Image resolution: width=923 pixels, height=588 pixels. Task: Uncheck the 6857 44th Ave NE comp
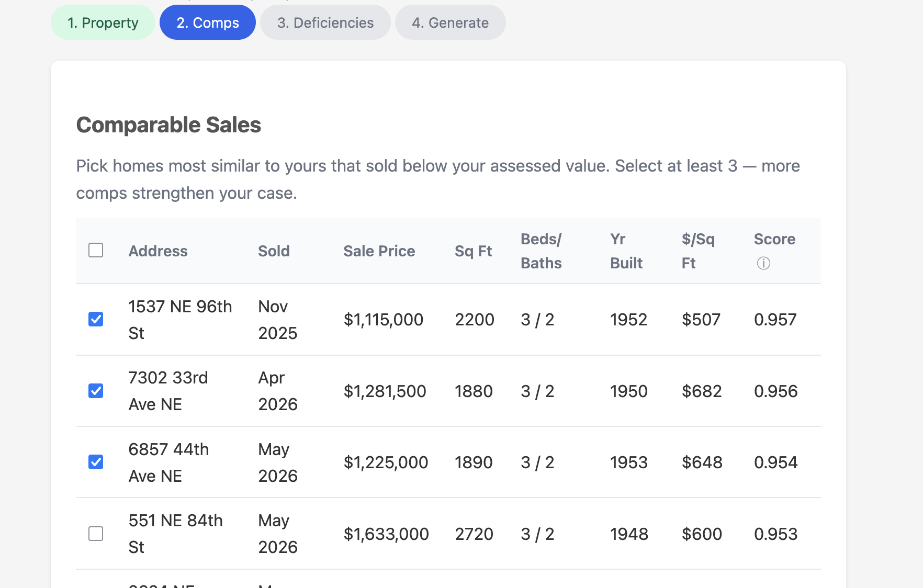(96, 462)
